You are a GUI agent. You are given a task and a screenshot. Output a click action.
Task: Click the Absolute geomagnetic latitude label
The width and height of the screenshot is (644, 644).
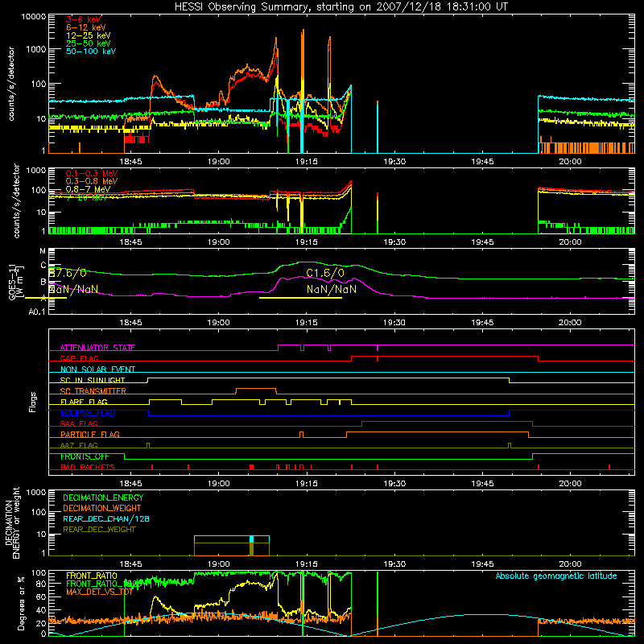pos(556,576)
